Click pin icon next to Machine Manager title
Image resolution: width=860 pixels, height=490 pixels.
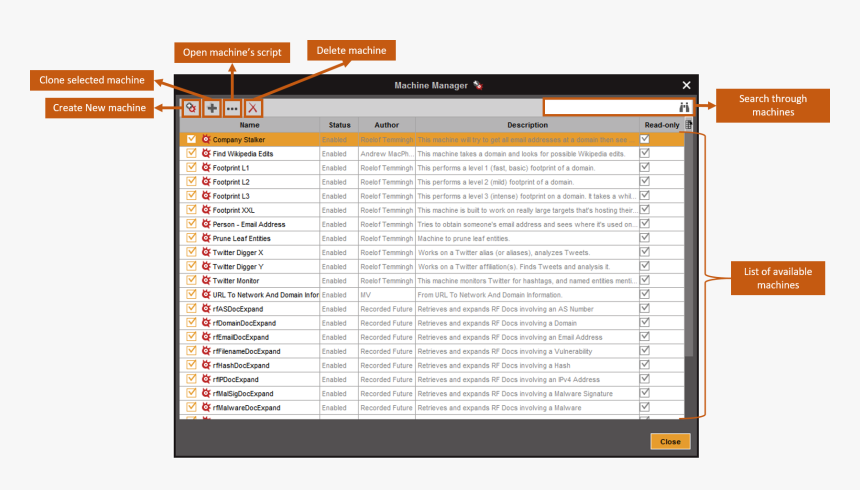[x=478, y=85]
